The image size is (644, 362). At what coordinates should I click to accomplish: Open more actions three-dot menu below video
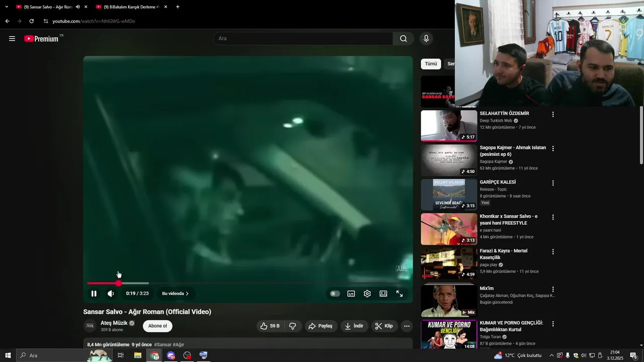pos(407,326)
